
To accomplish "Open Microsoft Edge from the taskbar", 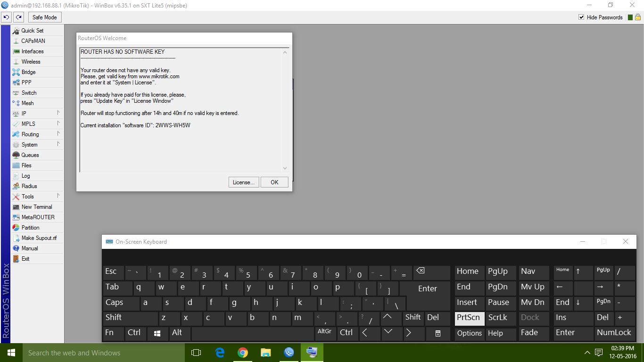I will (x=220, y=353).
